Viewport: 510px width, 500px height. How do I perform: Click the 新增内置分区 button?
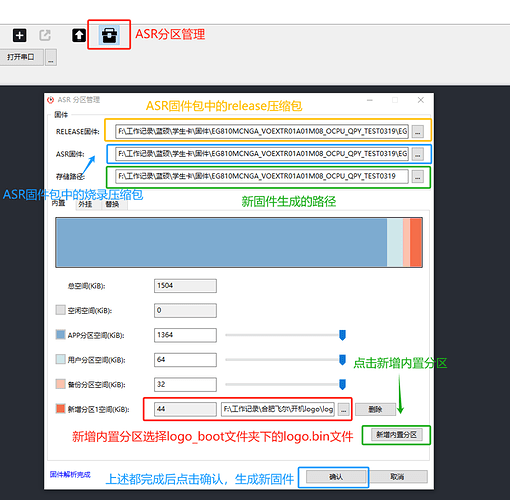click(x=397, y=435)
